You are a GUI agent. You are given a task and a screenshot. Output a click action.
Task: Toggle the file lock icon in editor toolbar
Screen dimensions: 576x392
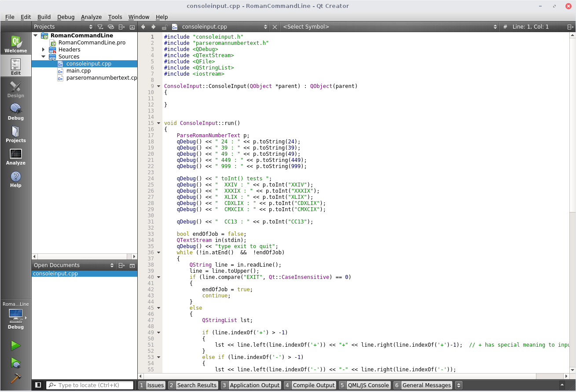pyautogui.click(x=165, y=27)
